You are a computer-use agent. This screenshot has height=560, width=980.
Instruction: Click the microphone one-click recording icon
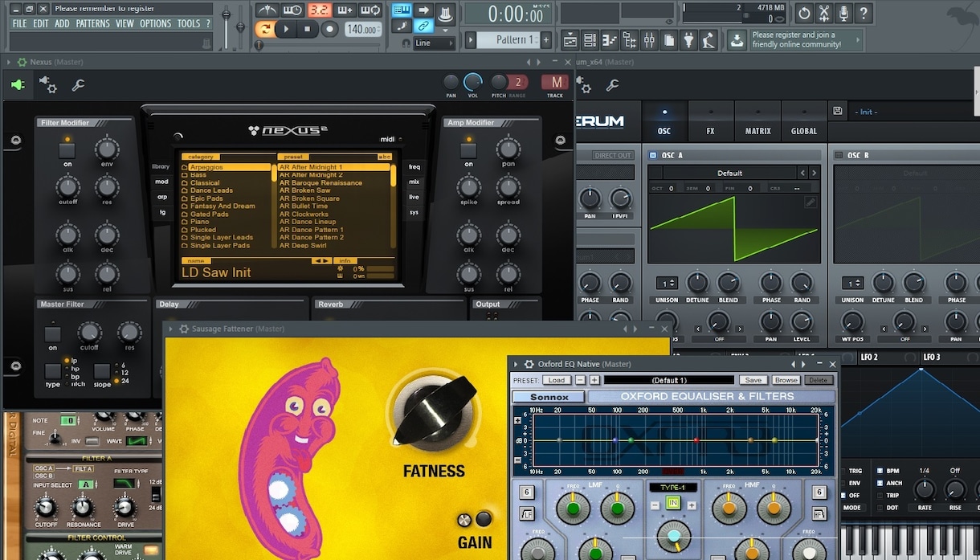pyautogui.click(x=843, y=14)
